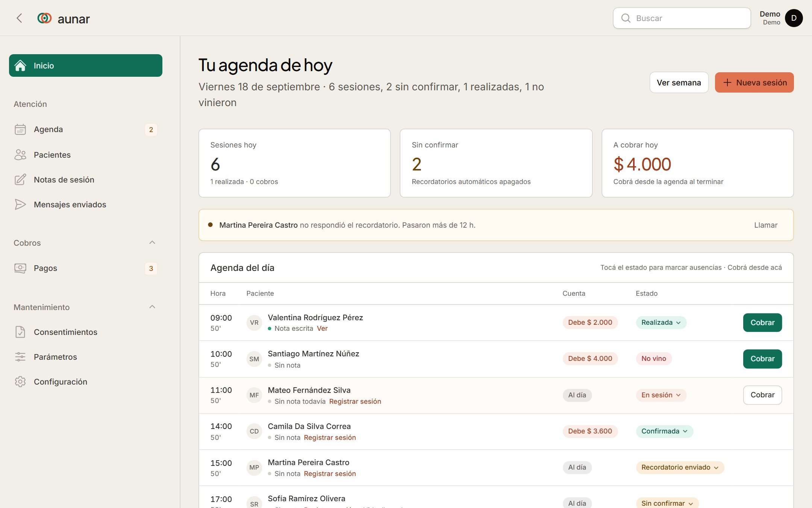Click the A cobrar hoy card

coord(697,163)
